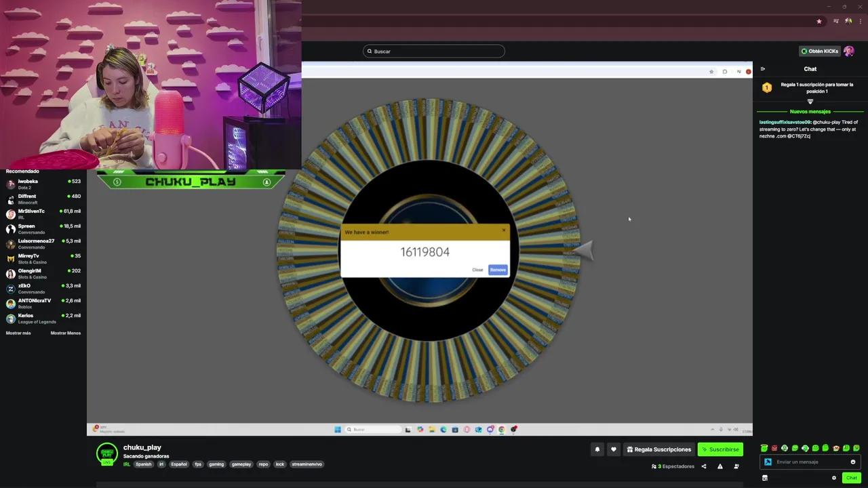The height and width of the screenshot is (488, 868).
Task: Open MrStivenTc recommended channel
Action: point(43,214)
